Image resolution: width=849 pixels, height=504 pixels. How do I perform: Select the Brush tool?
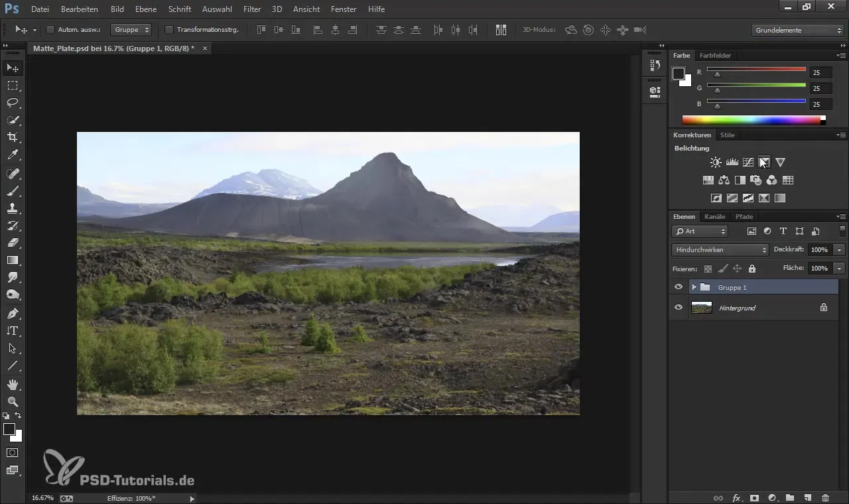click(13, 191)
